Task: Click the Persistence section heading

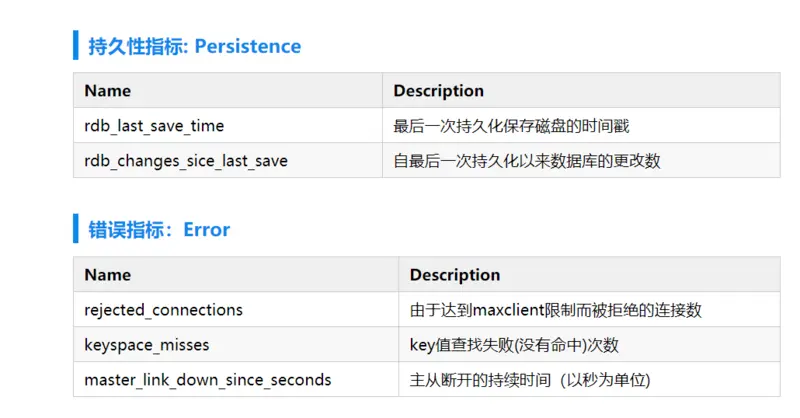Action: tap(194, 46)
